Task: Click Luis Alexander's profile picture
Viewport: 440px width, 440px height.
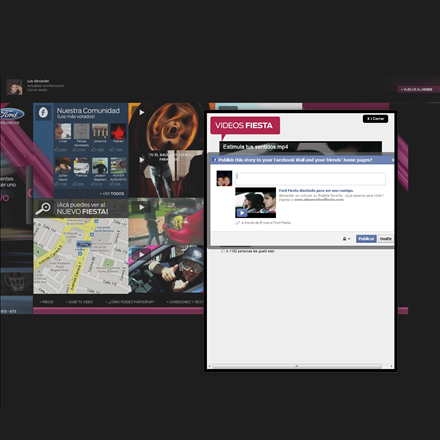Action: [15, 87]
